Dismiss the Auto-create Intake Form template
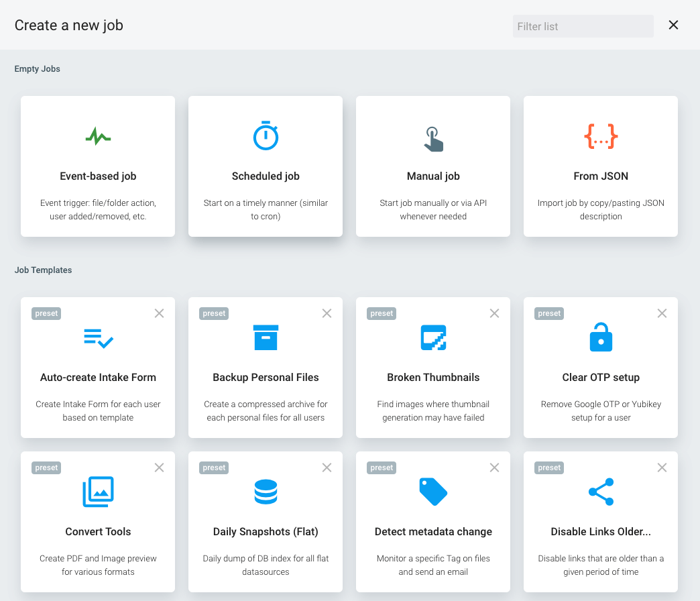 coord(160,313)
